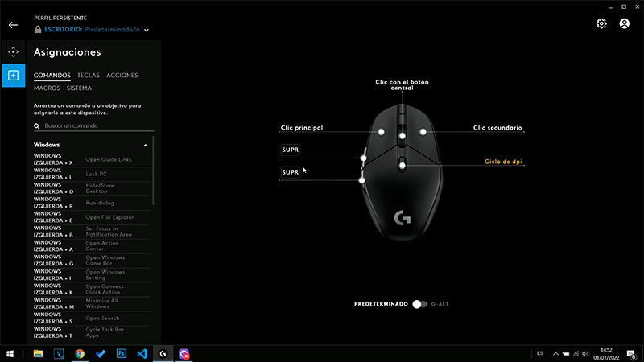Show hidden tray icons chevron
The width and height of the screenshot is (644, 362).
tap(555, 354)
